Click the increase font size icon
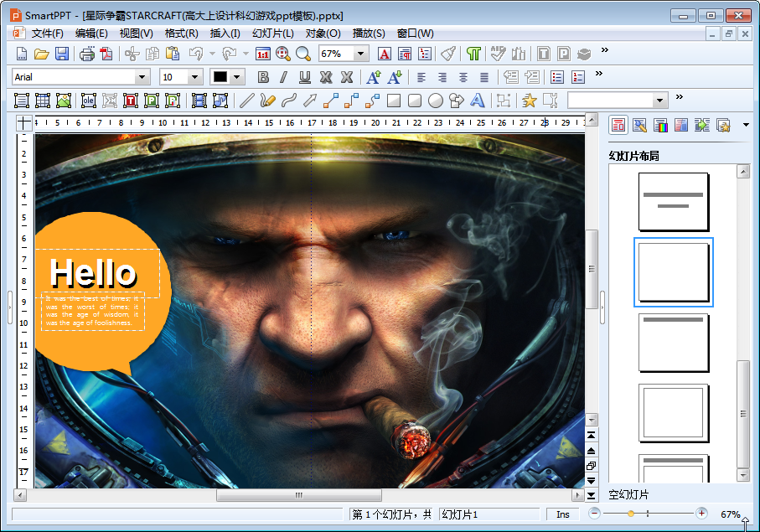This screenshot has width=760, height=532. coord(373,77)
